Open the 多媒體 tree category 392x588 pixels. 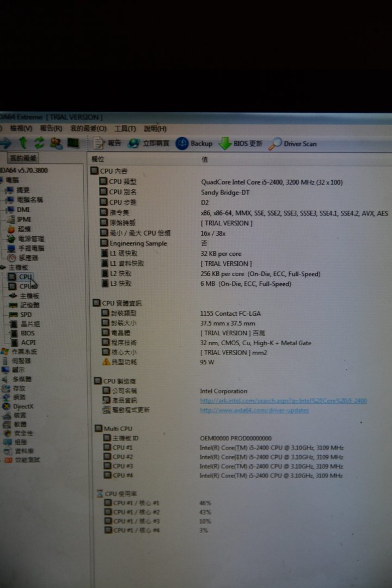coord(17,379)
